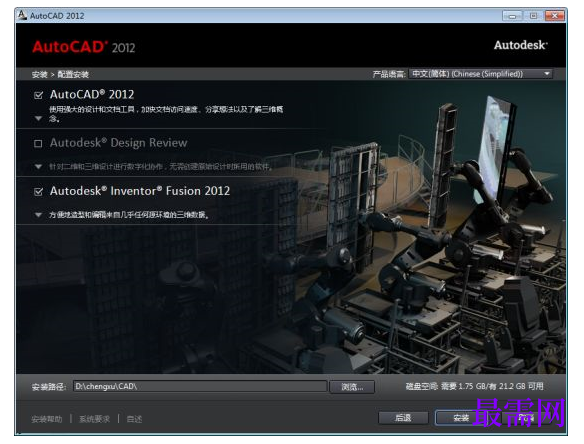Close the AutoCAD 2012 installer window
Viewport: 584px width, 444px height.
(x=555, y=16)
